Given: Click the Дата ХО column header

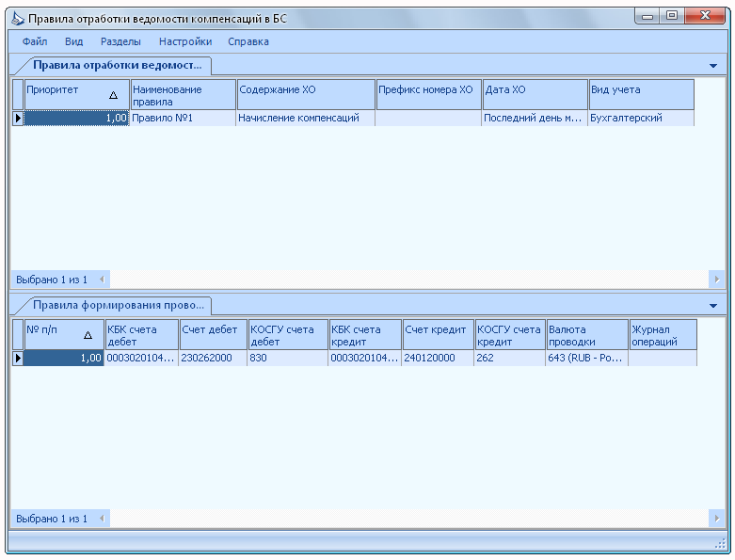Looking at the screenshot, I should [x=535, y=95].
